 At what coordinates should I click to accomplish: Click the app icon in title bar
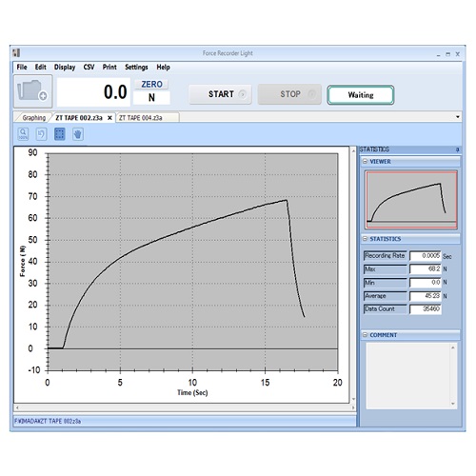tap(16, 52)
